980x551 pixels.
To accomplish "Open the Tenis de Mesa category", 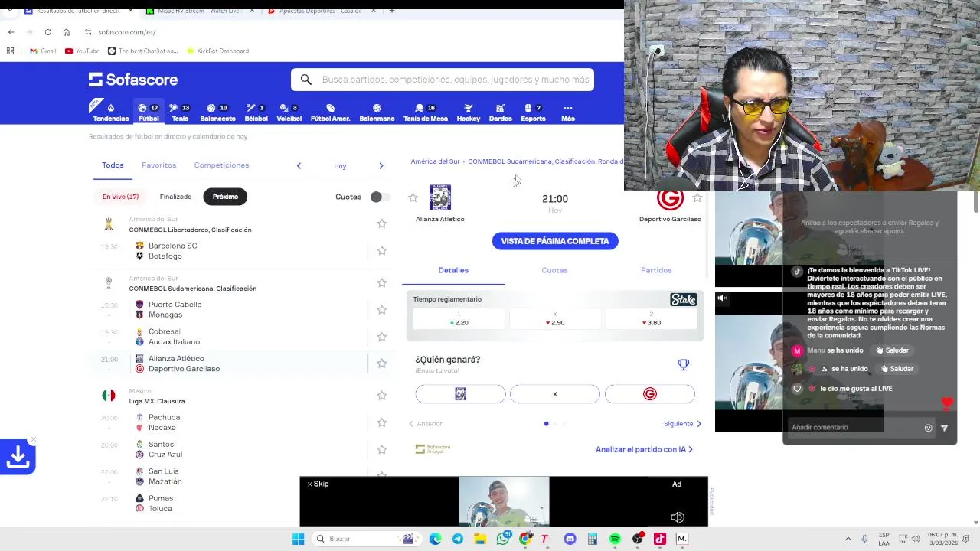I will point(425,112).
